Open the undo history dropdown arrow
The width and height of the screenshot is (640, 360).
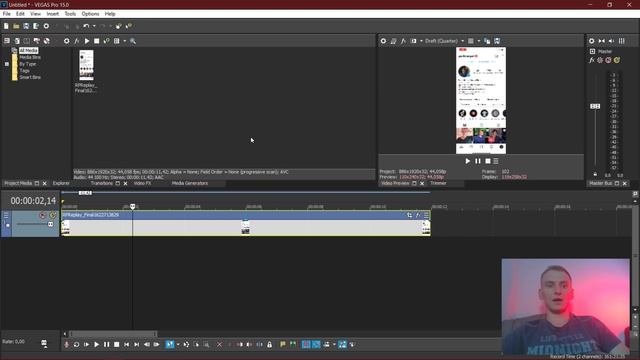94,26
